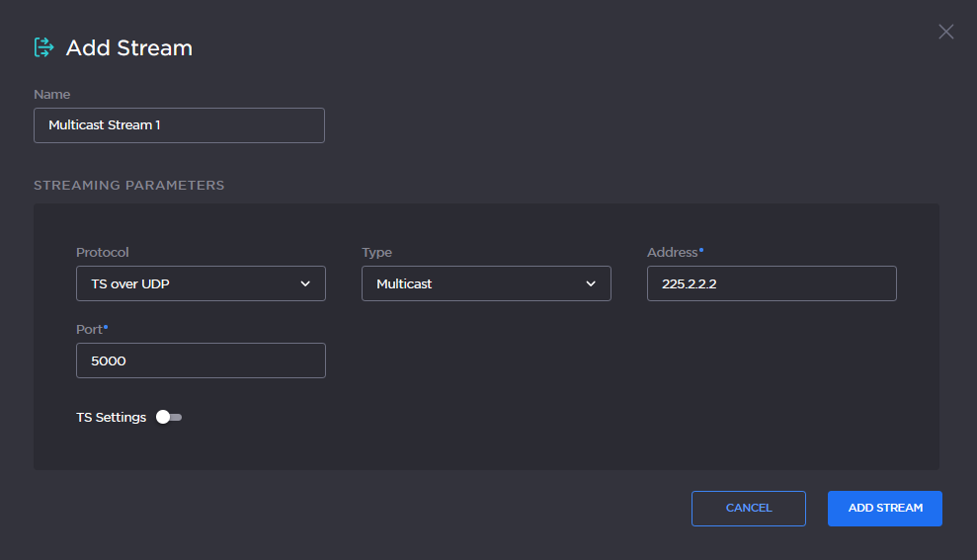Click the Streaming Parameters section heading
Image resolution: width=977 pixels, height=560 pixels.
128,185
